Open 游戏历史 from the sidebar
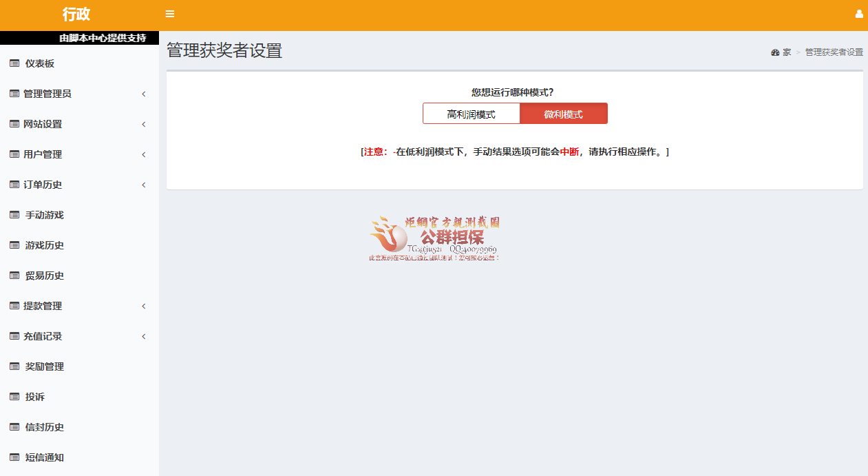The width and height of the screenshot is (868, 476). 43,245
